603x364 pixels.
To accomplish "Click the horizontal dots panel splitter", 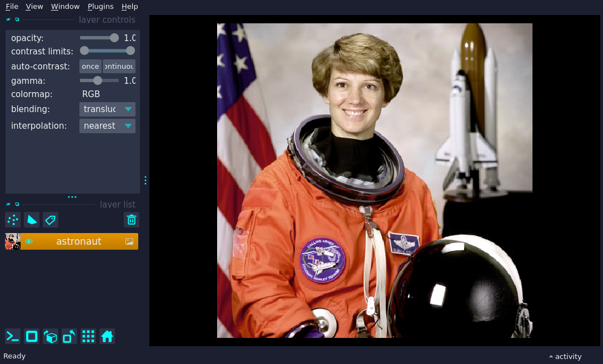I will (x=72, y=197).
